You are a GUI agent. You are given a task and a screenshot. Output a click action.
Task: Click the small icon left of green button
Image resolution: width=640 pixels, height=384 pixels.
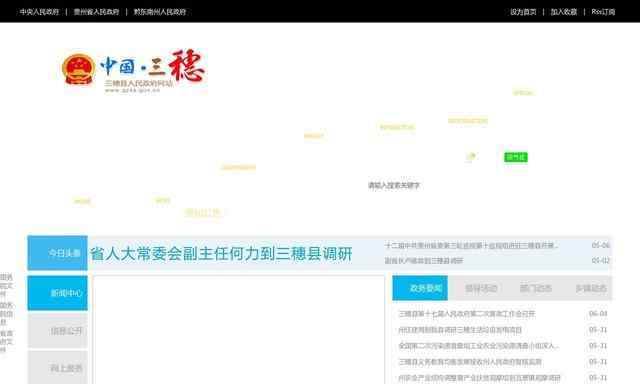[471, 156]
